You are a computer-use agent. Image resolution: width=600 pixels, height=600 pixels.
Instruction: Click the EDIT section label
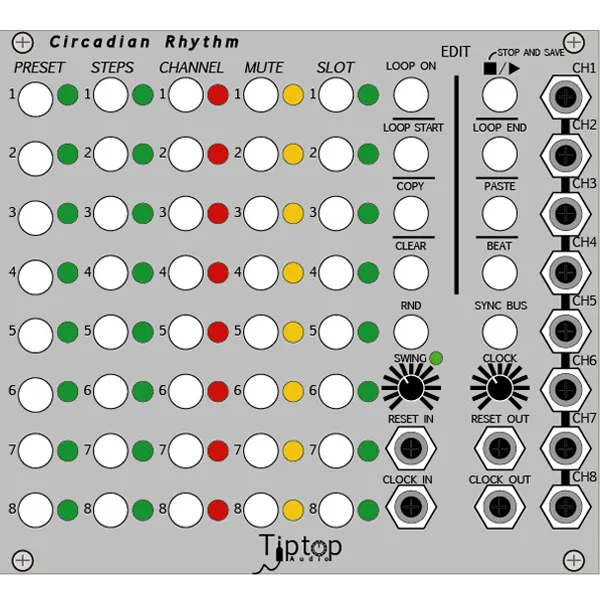tap(455, 52)
